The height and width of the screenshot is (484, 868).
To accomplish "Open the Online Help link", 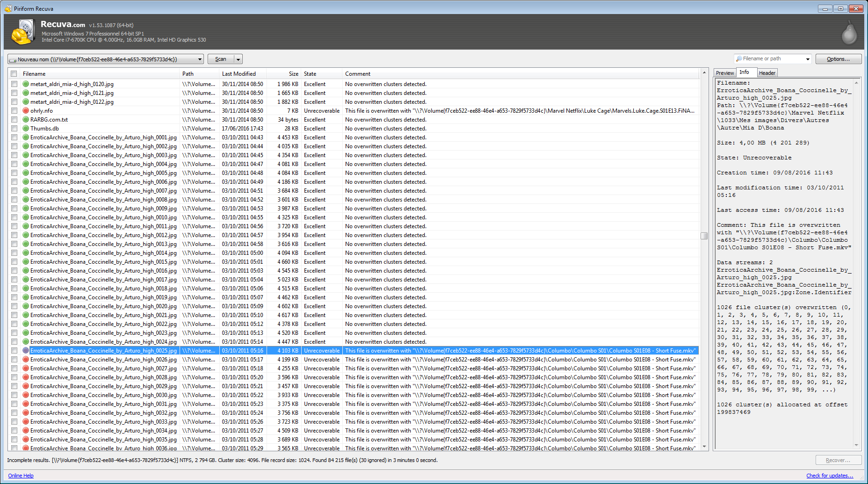I will (21, 476).
